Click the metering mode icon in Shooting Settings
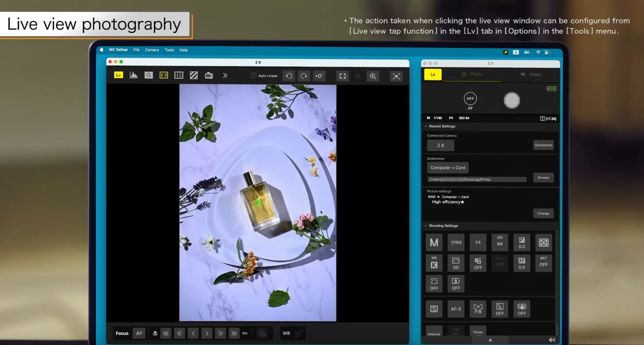Image resolution: width=644 pixels, height=345 pixels. [x=544, y=242]
